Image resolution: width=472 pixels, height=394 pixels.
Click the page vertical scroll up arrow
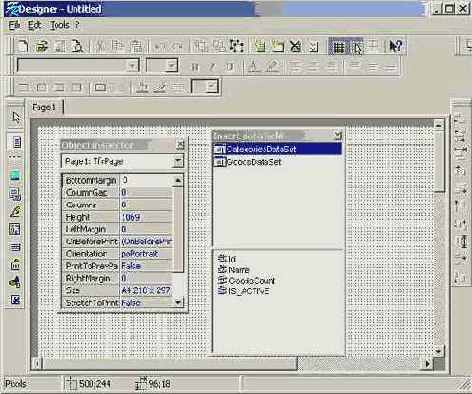coord(438,126)
